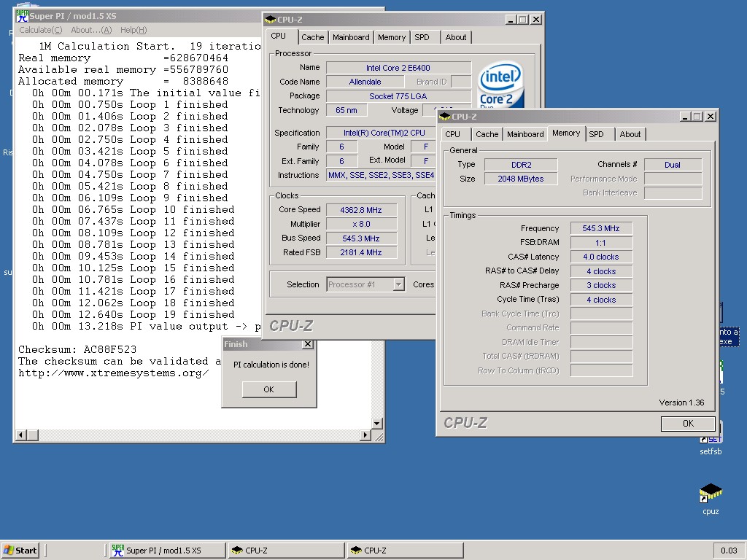747x560 pixels.
Task: Click the memory Frequency 545.3 MHz field
Action: (601, 228)
